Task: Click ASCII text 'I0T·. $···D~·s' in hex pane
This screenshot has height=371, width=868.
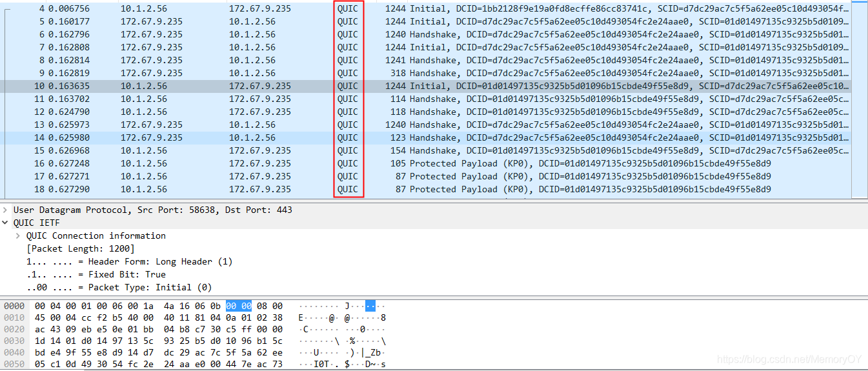Action: click(x=342, y=364)
